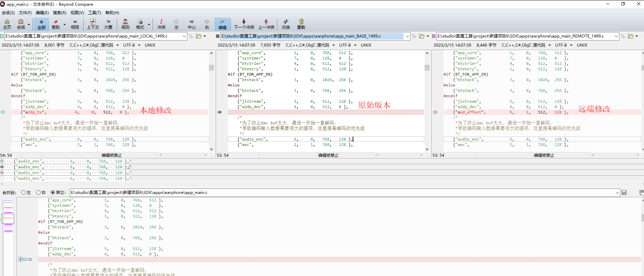Toggle the 编辑 (Edit) pencil button
Screen dimensions: 644x276
click(222, 24)
